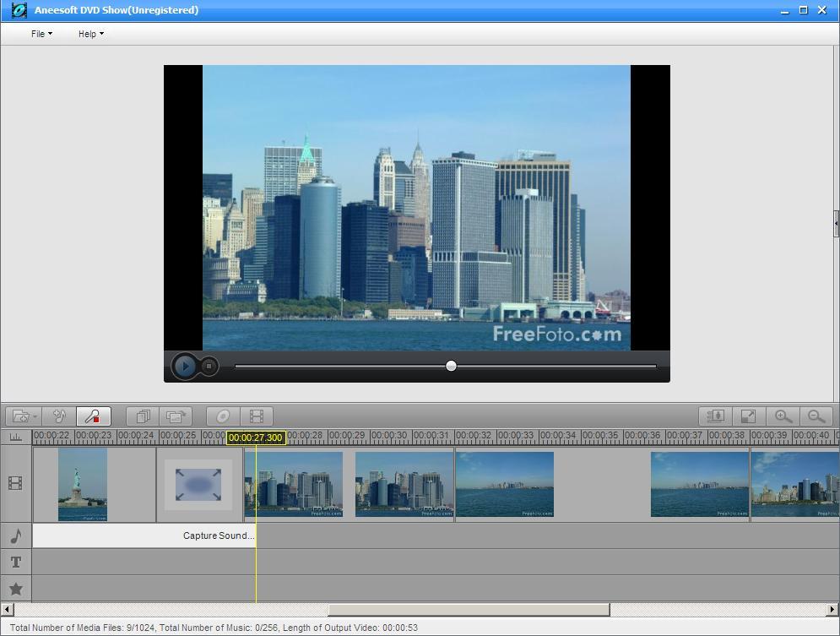Click the copy pages toolbar icon
This screenshot has height=636, width=840.
[143, 416]
